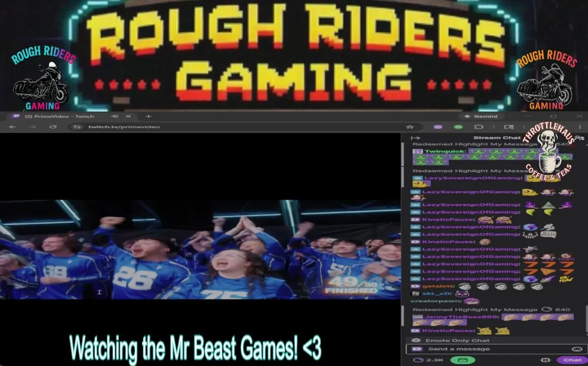This screenshot has height=366, width=588.
Task: Click the Stream Chat header title
Action: 497,138
